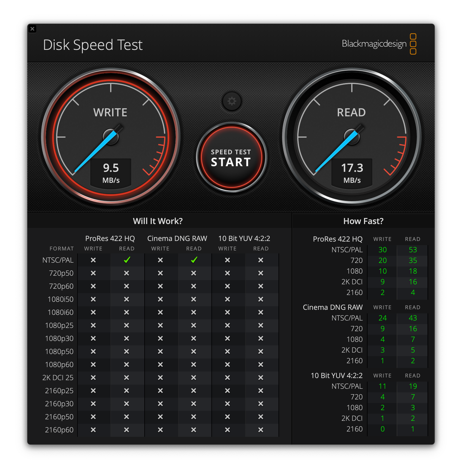Click X mark for ProRes 422 HQ 1080p60 read

[126, 364]
